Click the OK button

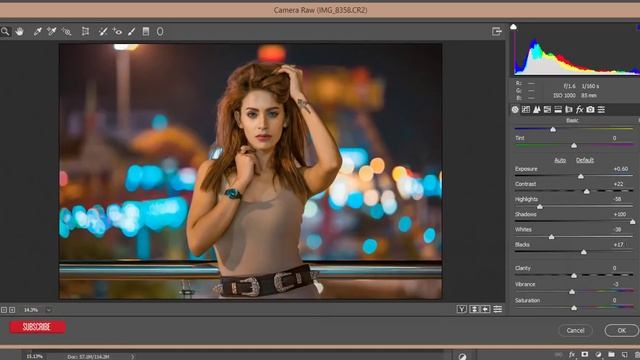pyautogui.click(x=621, y=330)
